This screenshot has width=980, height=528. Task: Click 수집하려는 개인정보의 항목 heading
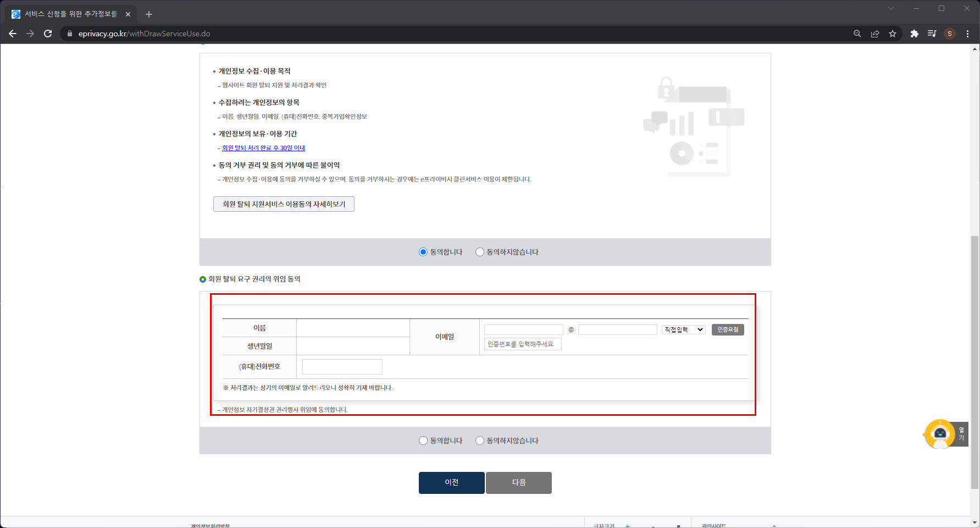point(259,103)
